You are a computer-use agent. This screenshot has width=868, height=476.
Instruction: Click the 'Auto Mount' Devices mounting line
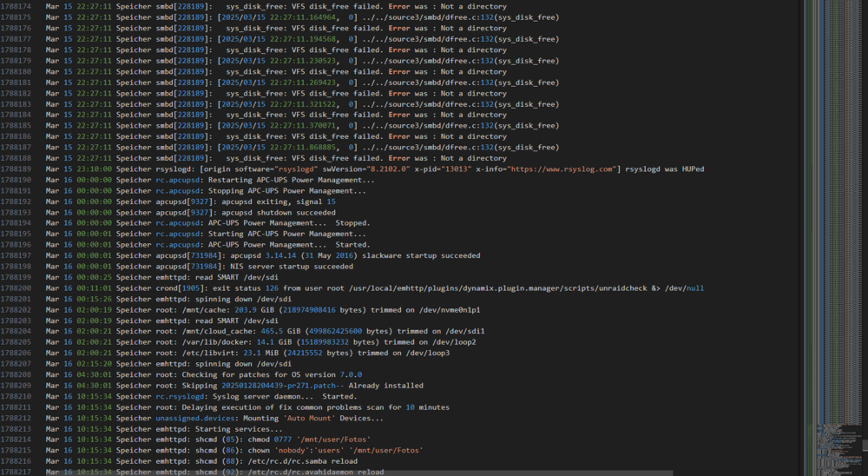click(214, 419)
